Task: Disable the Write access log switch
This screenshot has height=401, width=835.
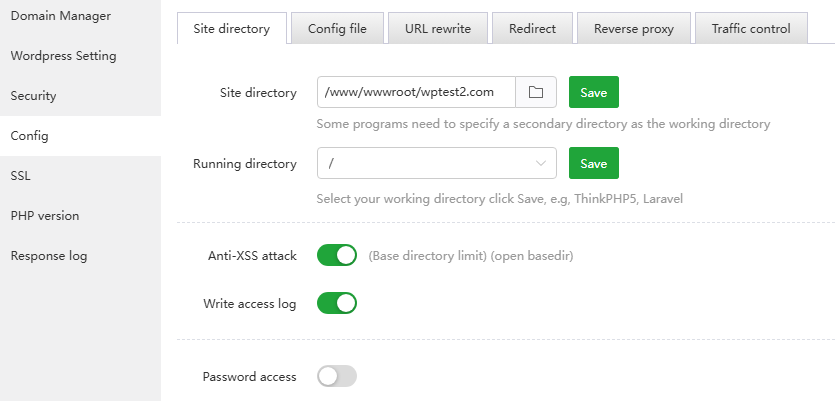Action: [337, 303]
